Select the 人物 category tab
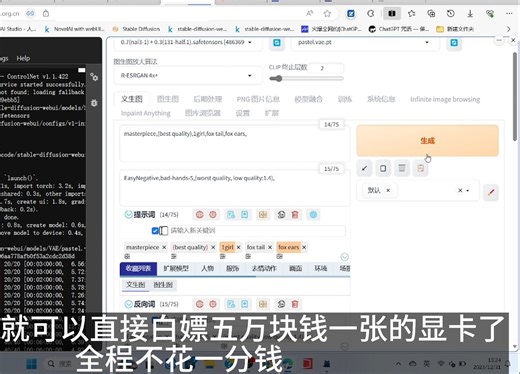Viewport: 520px width, 374px height. tap(207, 268)
